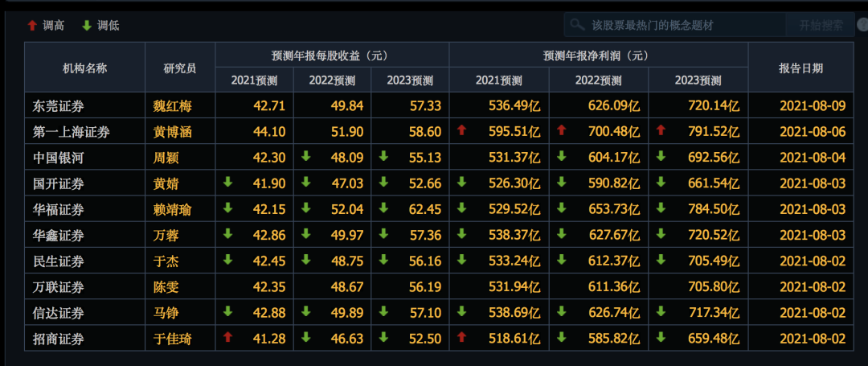868x366 pixels.
Task: Open analyst 魏红梅 profile link
Action: [x=172, y=105]
